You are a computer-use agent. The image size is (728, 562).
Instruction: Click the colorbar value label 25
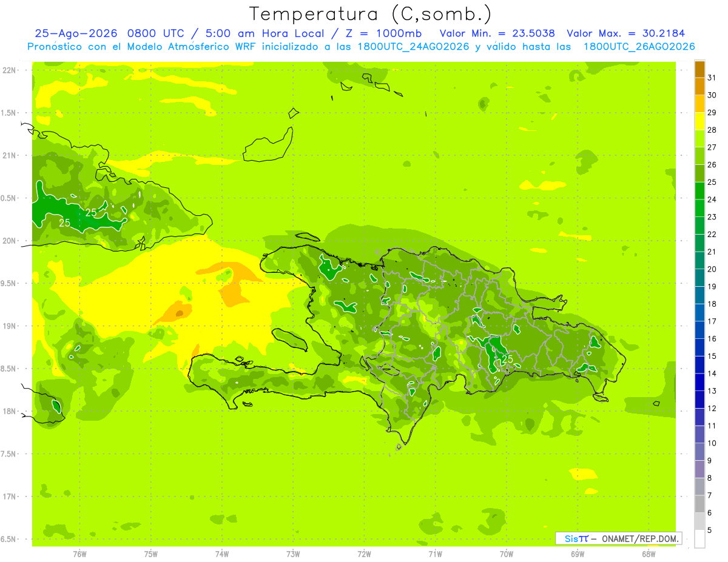click(712, 182)
